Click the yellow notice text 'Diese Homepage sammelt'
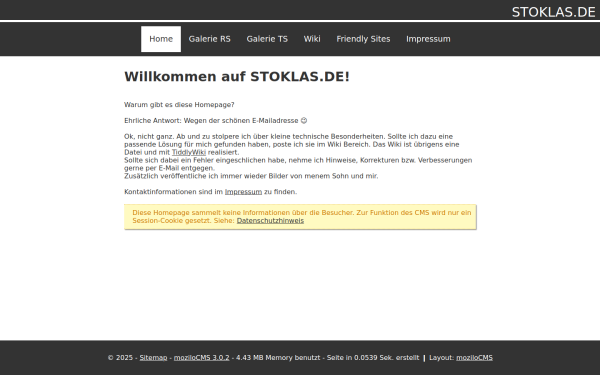The height and width of the screenshot is (375, 600). (177, 213)
